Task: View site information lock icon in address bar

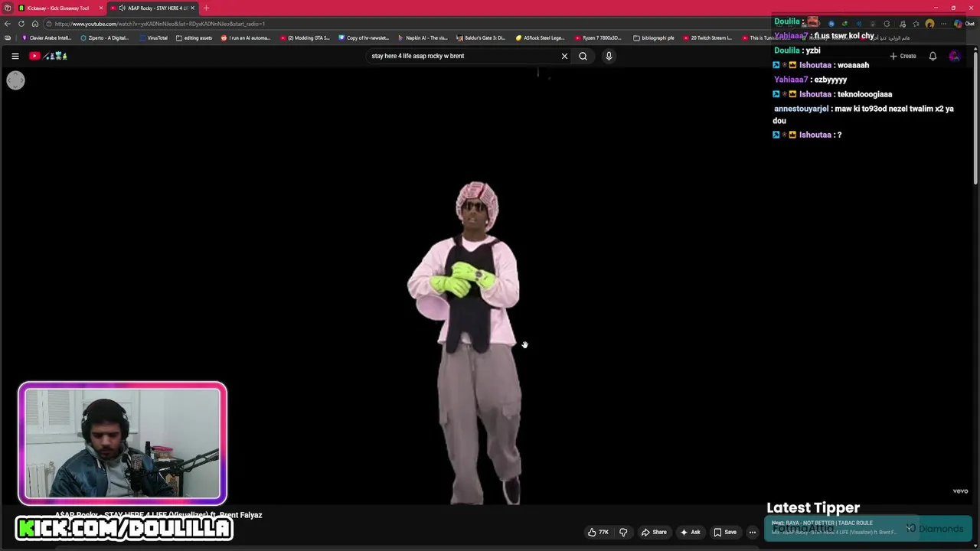Action: coord(48,24)
